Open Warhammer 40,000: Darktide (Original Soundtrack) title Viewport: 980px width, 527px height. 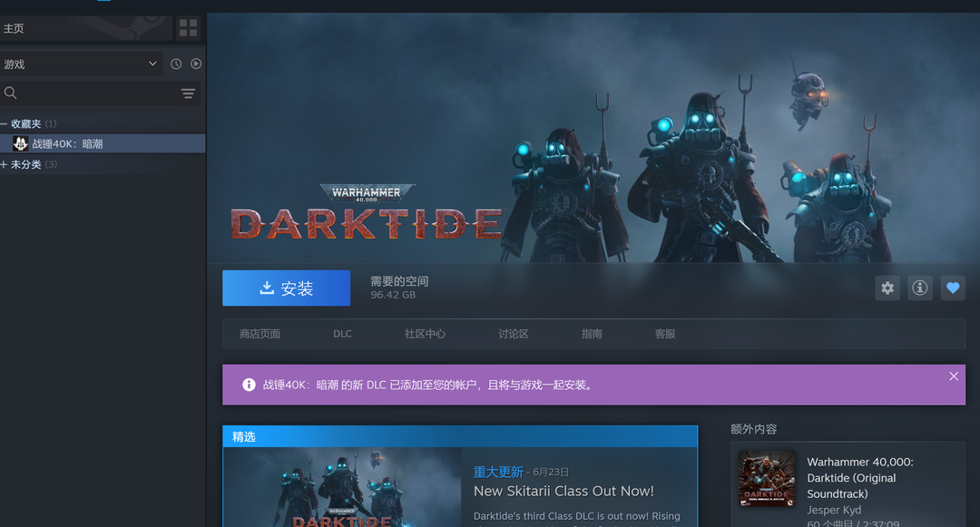coord(860,478)
